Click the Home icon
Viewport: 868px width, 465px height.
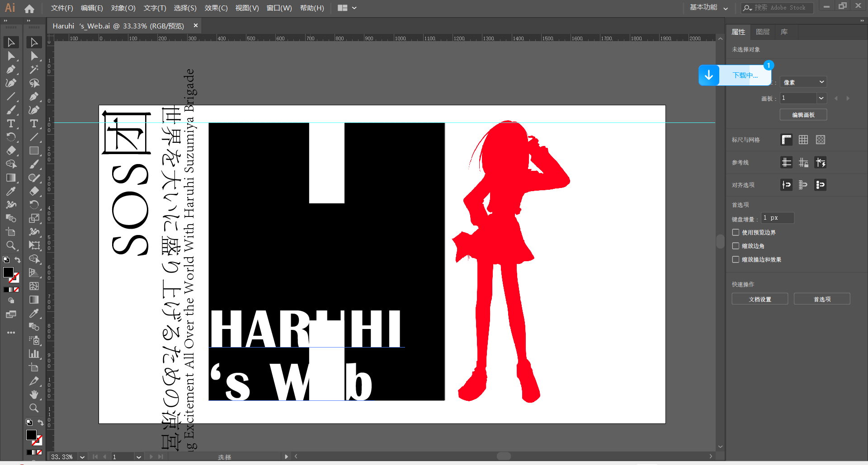pyautogui.click(x=29, y=8)
